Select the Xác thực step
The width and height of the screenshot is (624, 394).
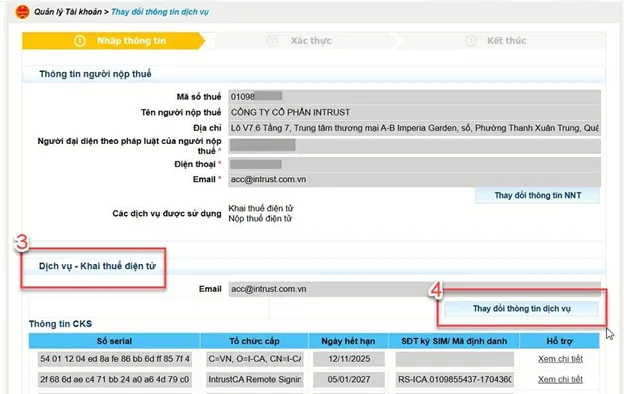pyautogui.click(x=304, y=41)
